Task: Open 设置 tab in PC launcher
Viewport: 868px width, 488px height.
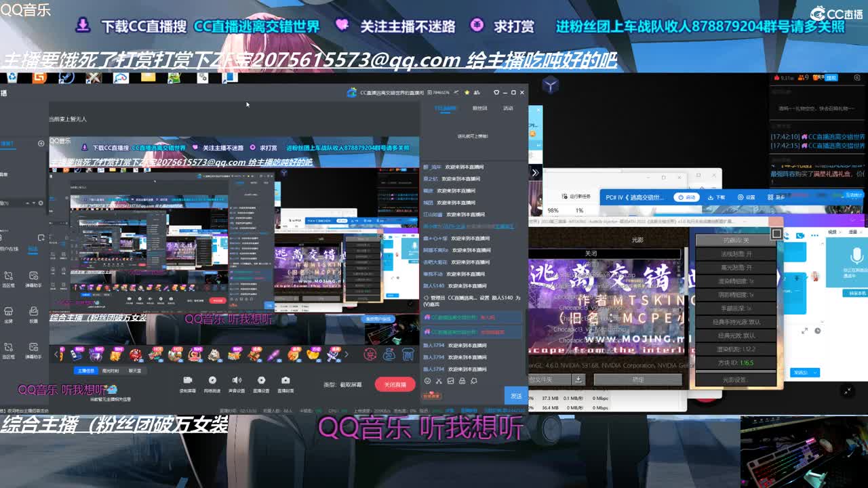Action: coord(746,197)
